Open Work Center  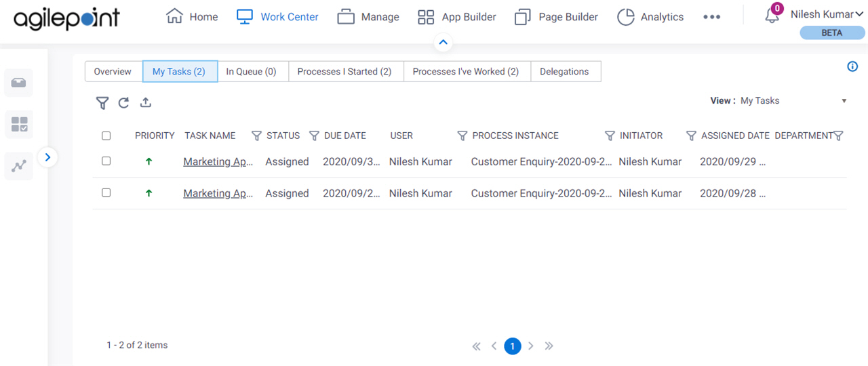277,17
